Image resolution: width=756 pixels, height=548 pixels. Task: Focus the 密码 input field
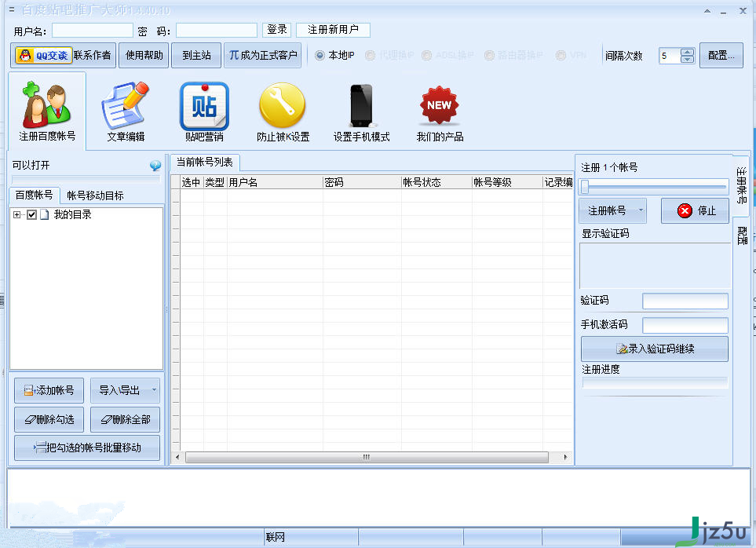click(217, 31)
